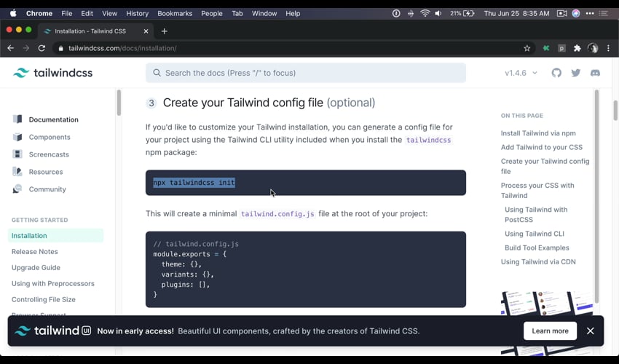Open Using with Preprocessors link
This screenshot has width=619, height=364.
pyautogui.click(x=53, y=283)
